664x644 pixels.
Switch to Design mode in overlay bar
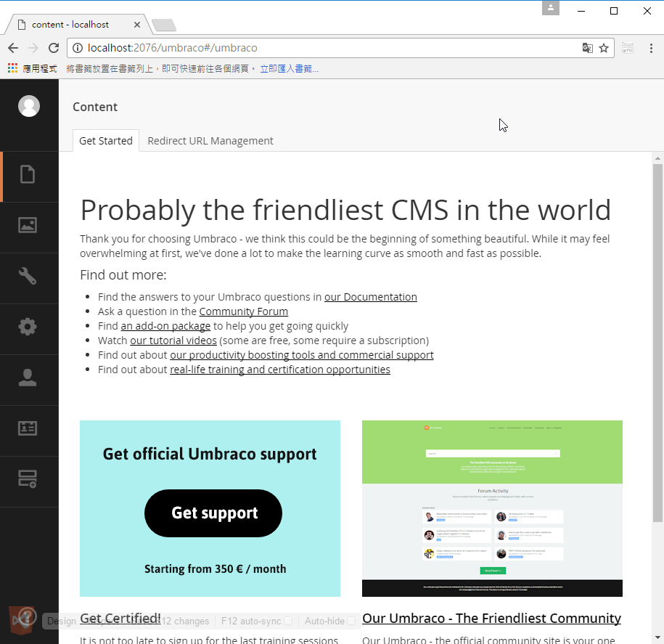(62, 621)
